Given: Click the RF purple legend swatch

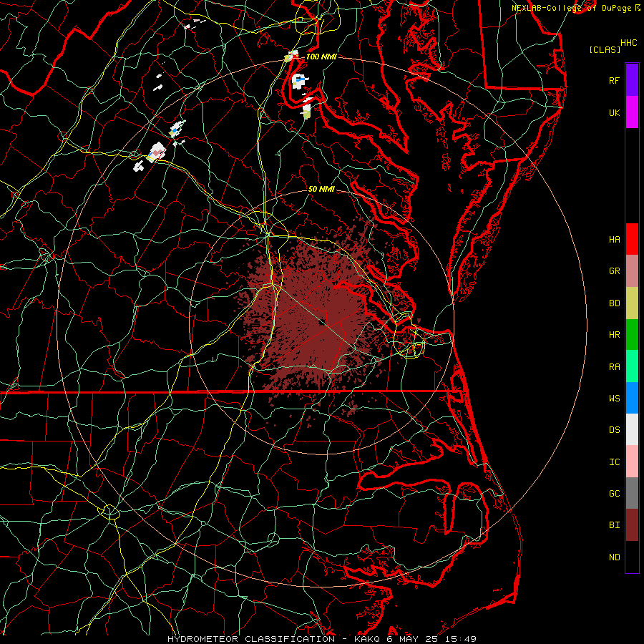Looking at the screenshot, I should coord(632,80).
